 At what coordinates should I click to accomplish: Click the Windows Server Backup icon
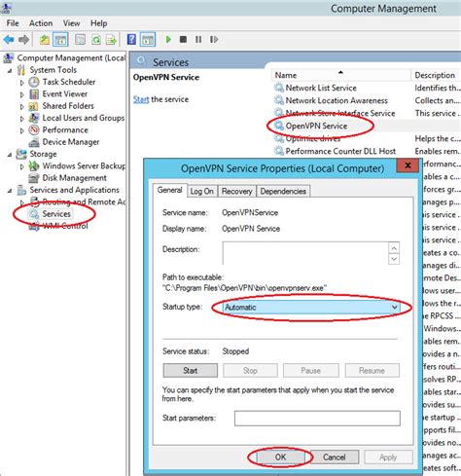34,165
